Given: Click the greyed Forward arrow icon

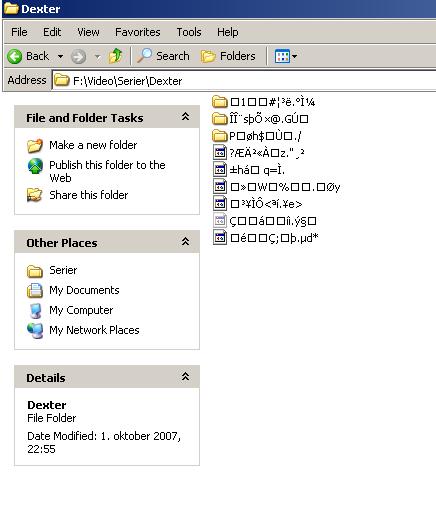Looking at the screenshot, I should tap(78, 56).
